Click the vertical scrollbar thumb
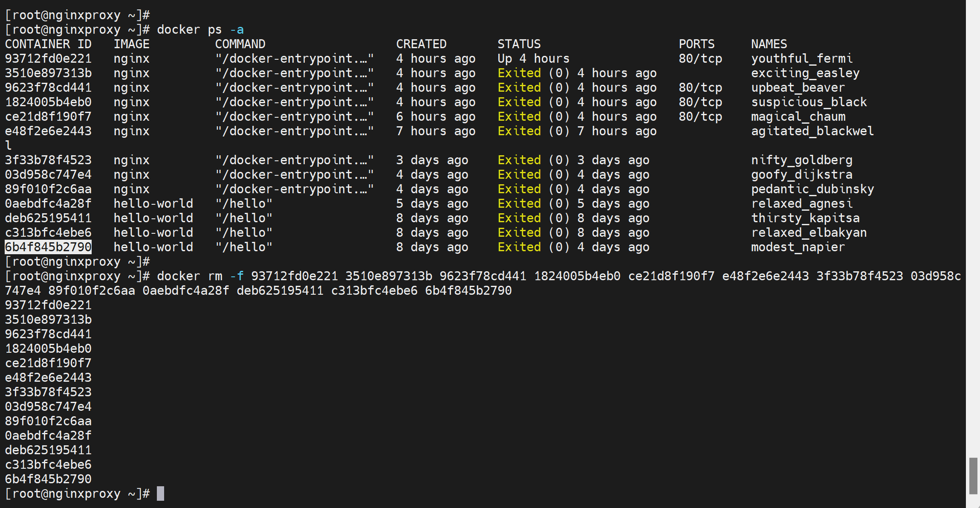Screen dimensions: 980x508 pyautogui.click(x=973, y=476)
